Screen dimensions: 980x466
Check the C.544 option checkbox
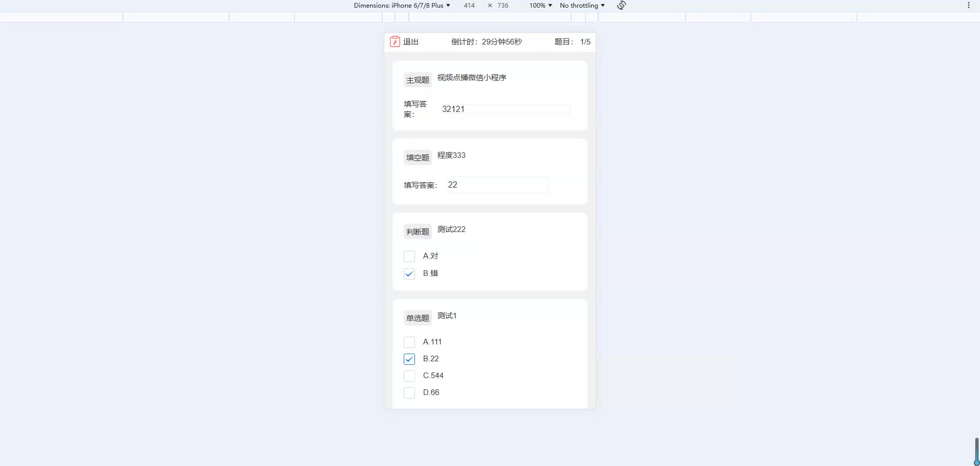409,376
